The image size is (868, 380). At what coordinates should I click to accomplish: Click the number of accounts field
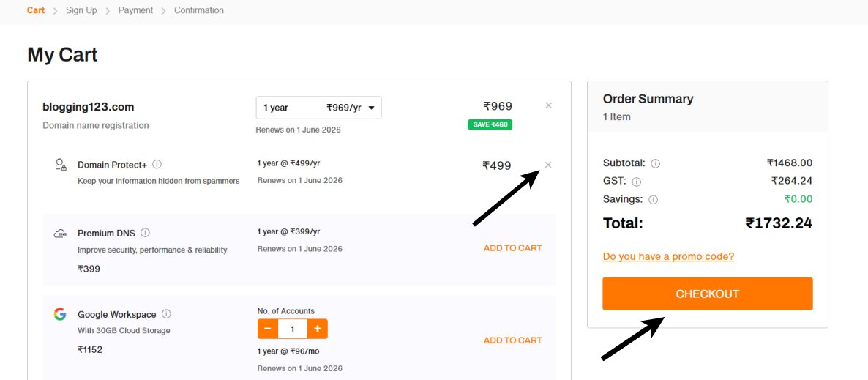click(x=292, y=329)
